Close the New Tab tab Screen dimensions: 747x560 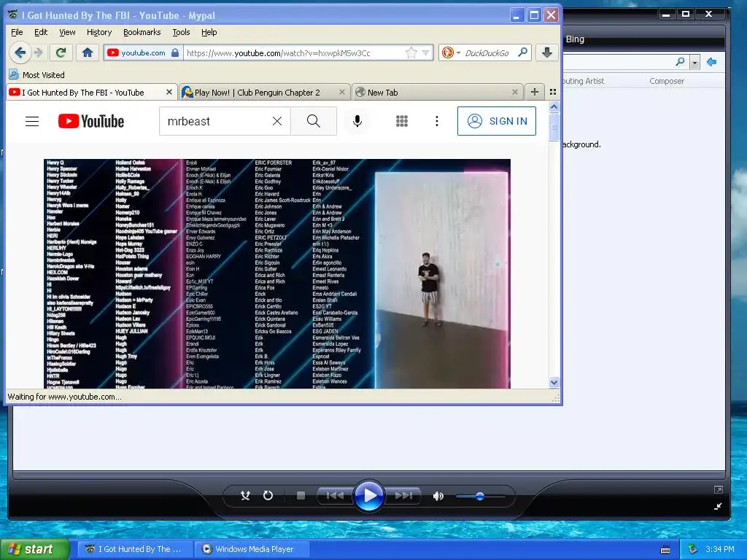(514, 92)
